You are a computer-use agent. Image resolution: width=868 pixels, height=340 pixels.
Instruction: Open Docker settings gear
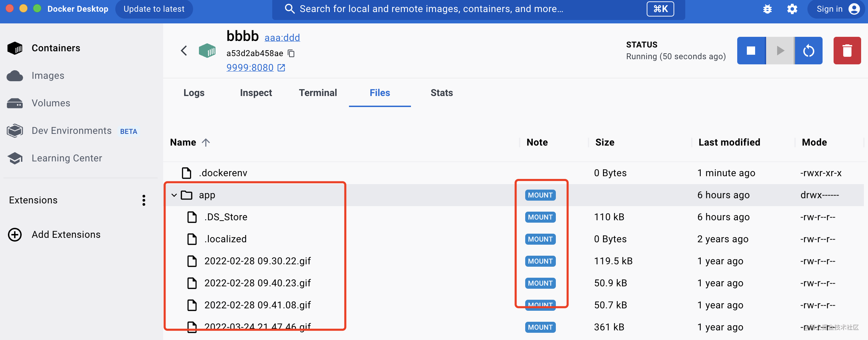792,9
